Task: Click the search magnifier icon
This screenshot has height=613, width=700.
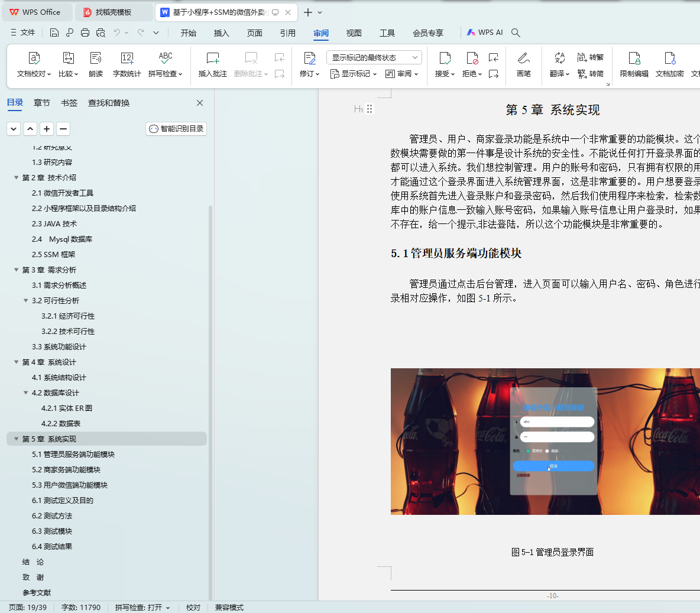Action: (516, 33)
